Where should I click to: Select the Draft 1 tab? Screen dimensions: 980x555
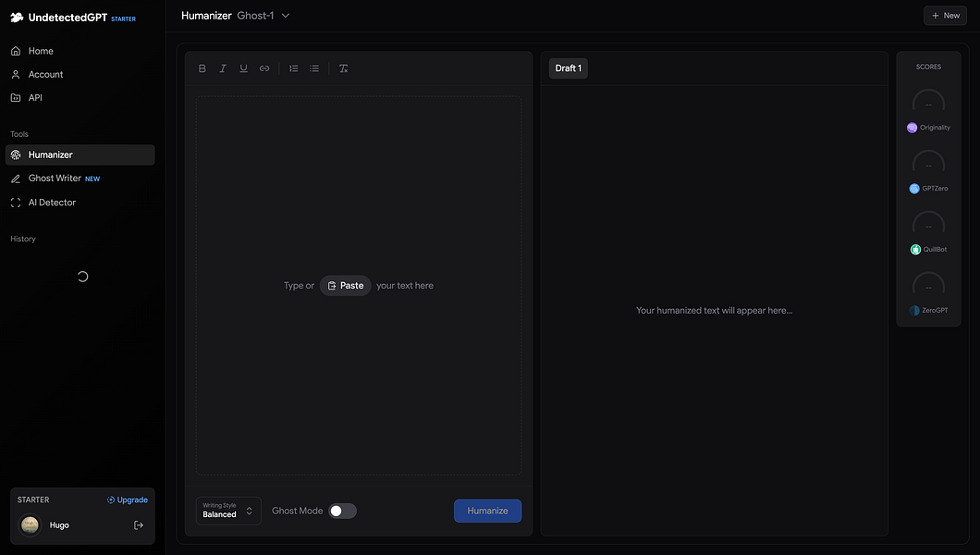pyautogui.click(x=569, y=68)
